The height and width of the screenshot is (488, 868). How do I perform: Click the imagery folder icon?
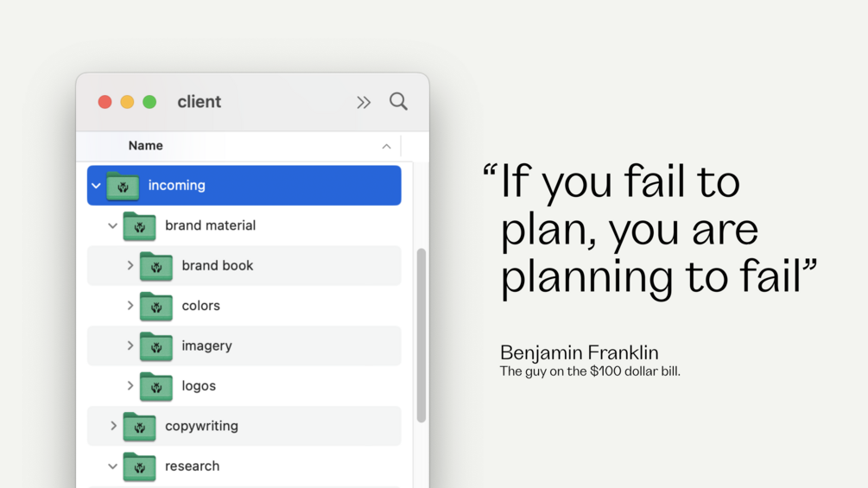point(156,346)
